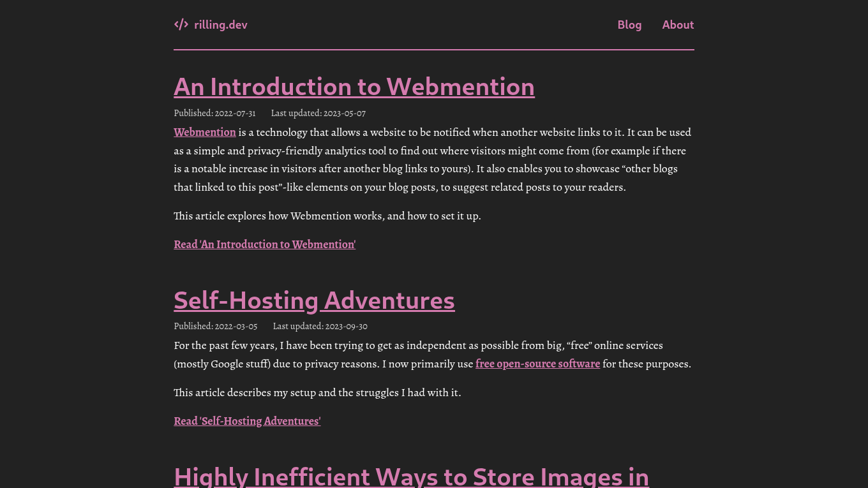Click the angle bracket glyph beside rilling.dev
The height and width of the screenshot is (488, 868).
(x=181, y=24)
